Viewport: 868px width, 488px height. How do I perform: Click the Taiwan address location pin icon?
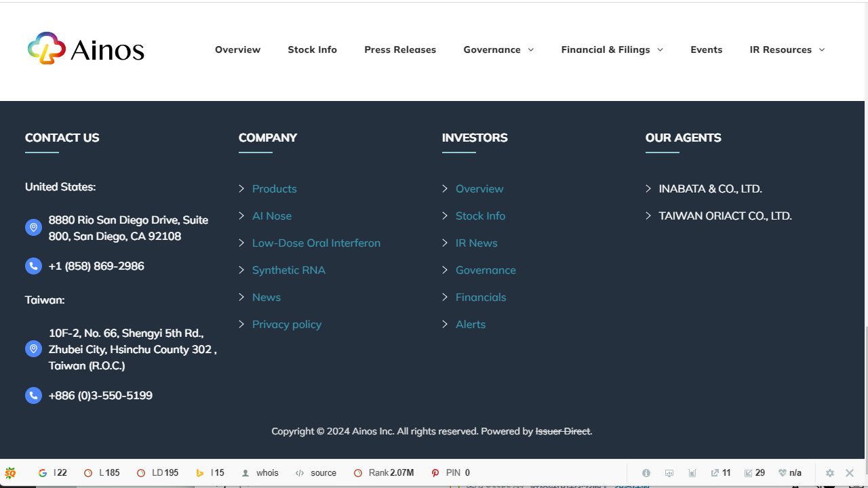pos(33,349)
